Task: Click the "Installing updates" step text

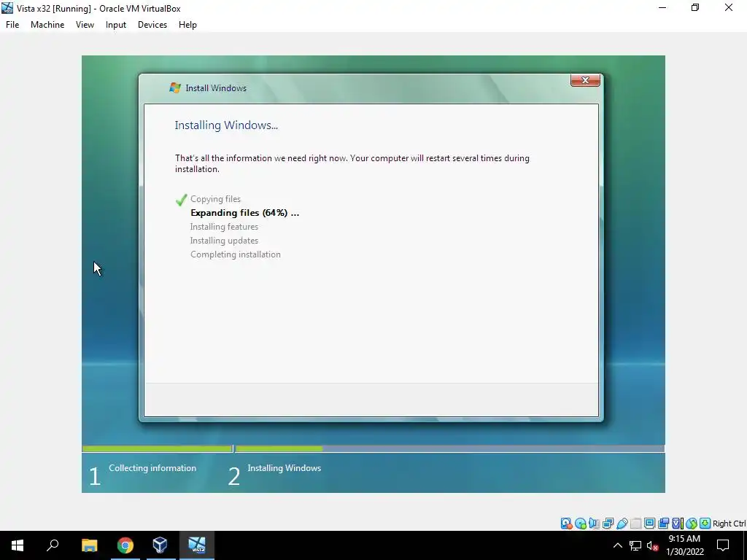Action: tap(224, 241)
